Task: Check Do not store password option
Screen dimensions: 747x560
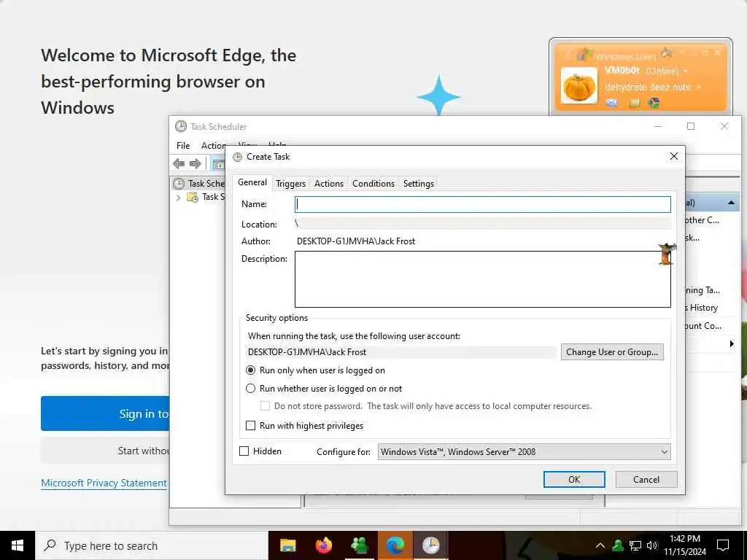Action: click(265, 406)
